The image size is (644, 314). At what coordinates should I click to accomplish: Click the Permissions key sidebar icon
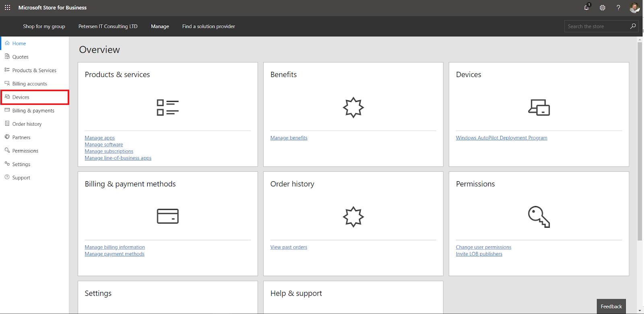(x=7, y=150)
